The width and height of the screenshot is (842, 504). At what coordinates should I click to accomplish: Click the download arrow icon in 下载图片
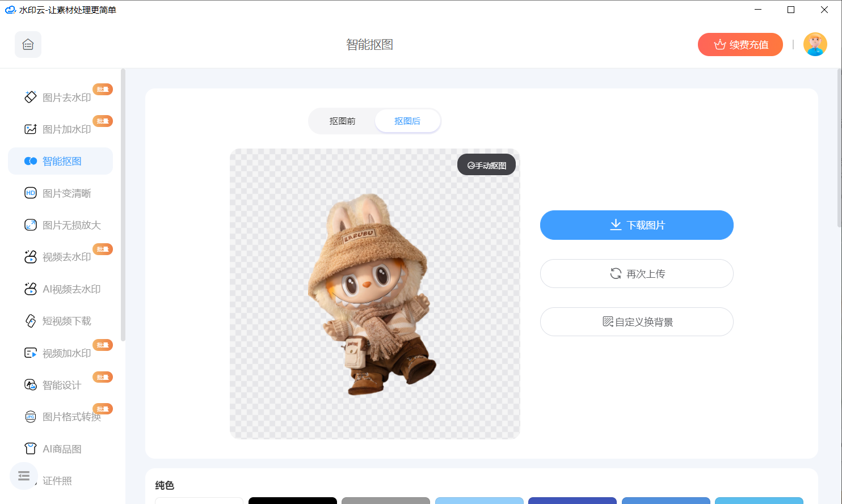[x=616, y=225]
